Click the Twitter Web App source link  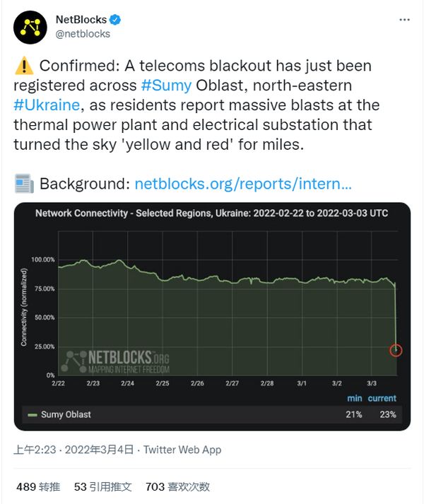pyautogui.click(x=182, y=450)
